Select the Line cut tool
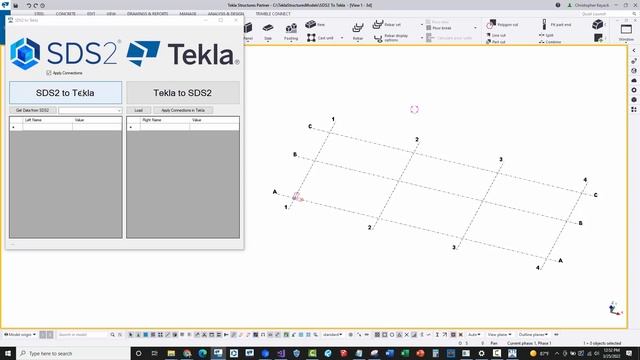Image resolution: width=640 pixels, height=360 pixels. pyautogui.click(x=496, y=36)
